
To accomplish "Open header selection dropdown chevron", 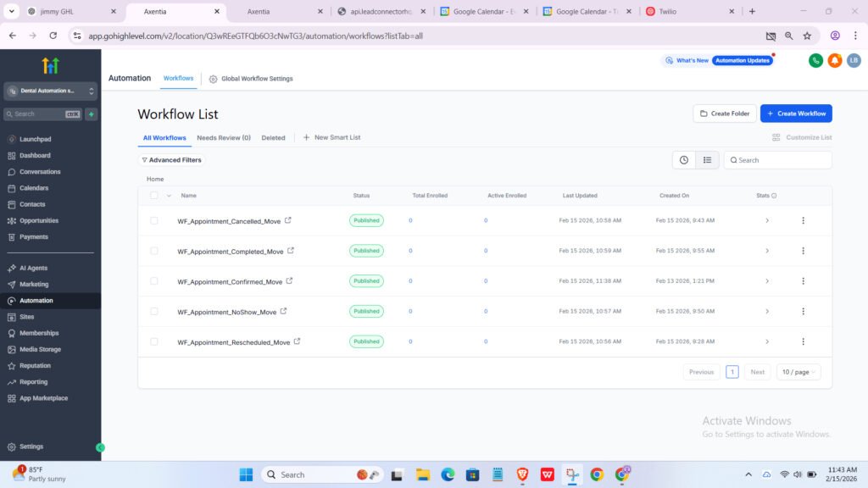I will point(169,196).
